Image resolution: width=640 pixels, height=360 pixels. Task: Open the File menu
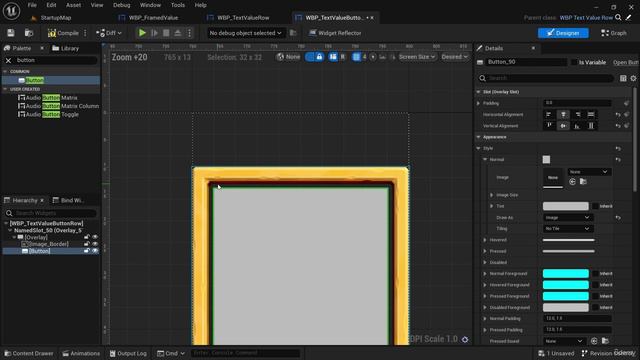[32, 5]
